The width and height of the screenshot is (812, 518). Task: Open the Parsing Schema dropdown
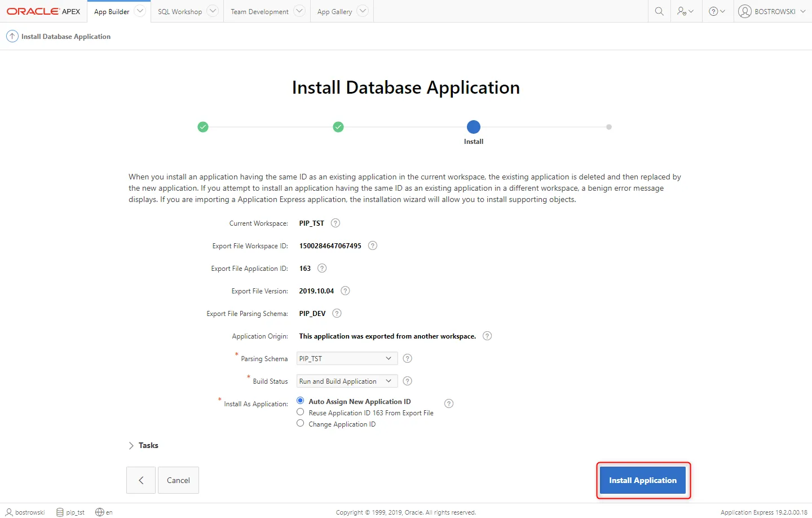pyautogui.click(x=347, y=358)
